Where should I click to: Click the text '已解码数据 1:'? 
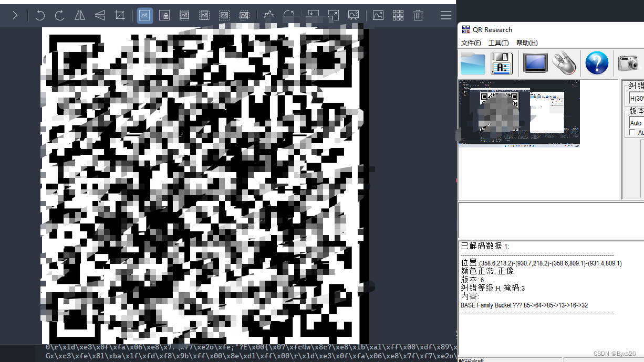(x=485, y=246)
